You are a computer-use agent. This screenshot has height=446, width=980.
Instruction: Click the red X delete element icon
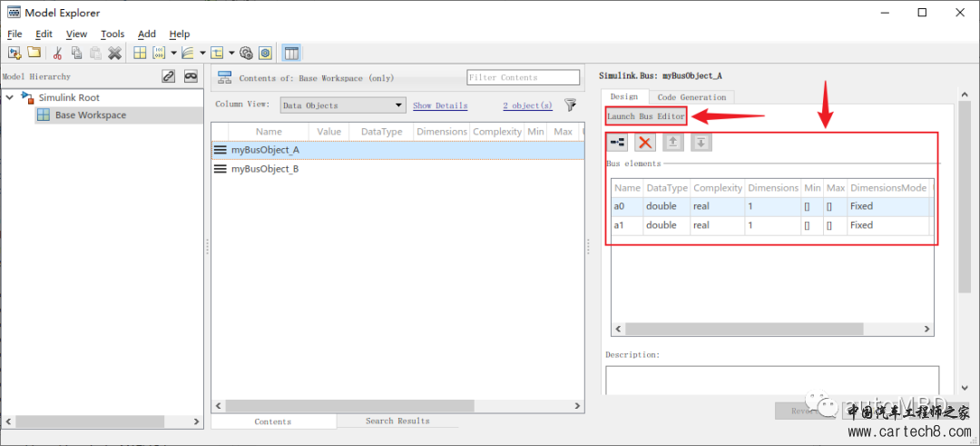pyautogui.click(x=645, y=143)
